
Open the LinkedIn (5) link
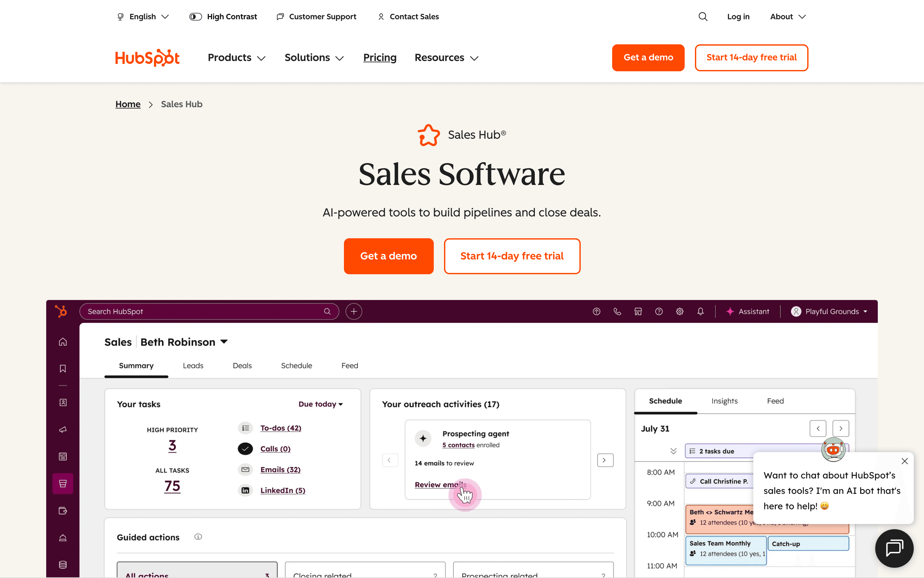pyautogui.click(x=283, y=490)
